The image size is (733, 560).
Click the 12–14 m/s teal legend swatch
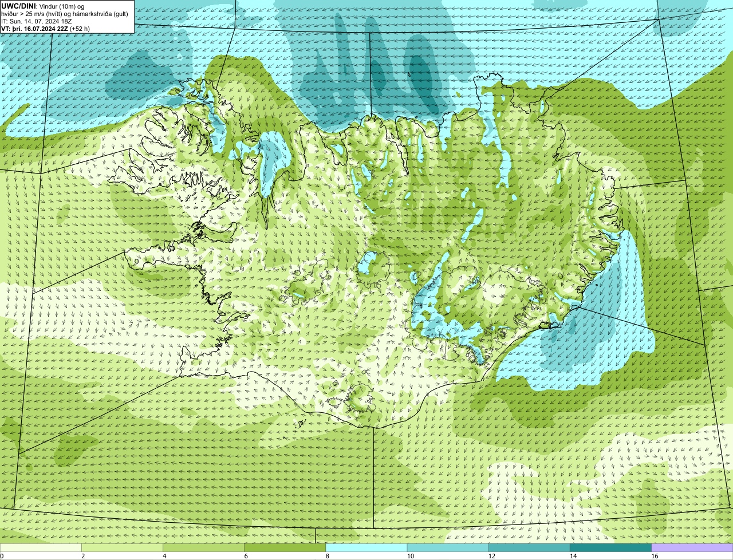coord(530,547)
